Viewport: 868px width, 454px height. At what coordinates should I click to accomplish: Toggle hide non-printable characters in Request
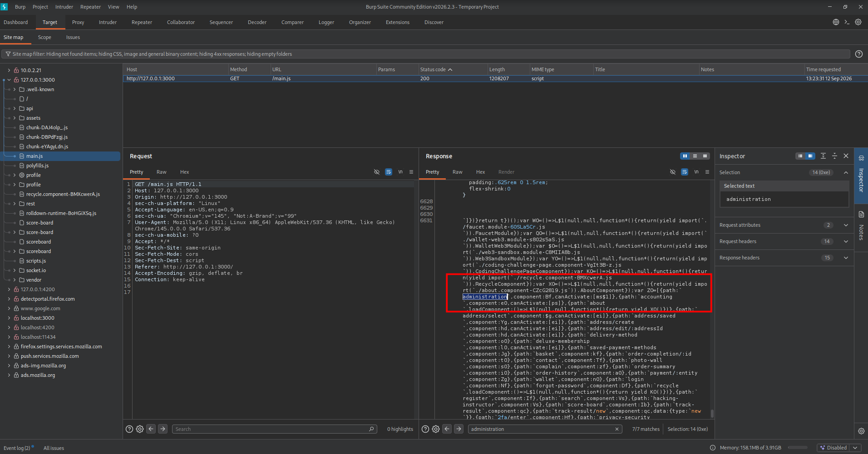pyautogui.click(x=377, y=172)
